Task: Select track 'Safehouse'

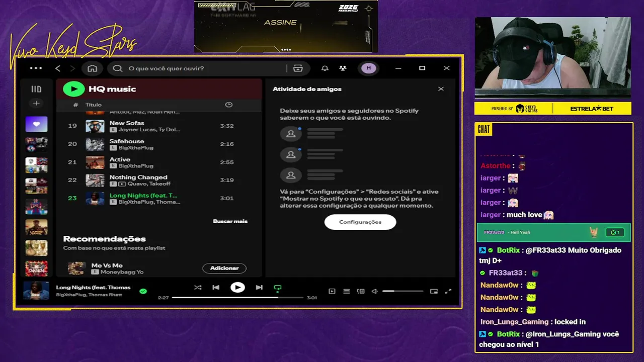Action: (x=158, y=144)
